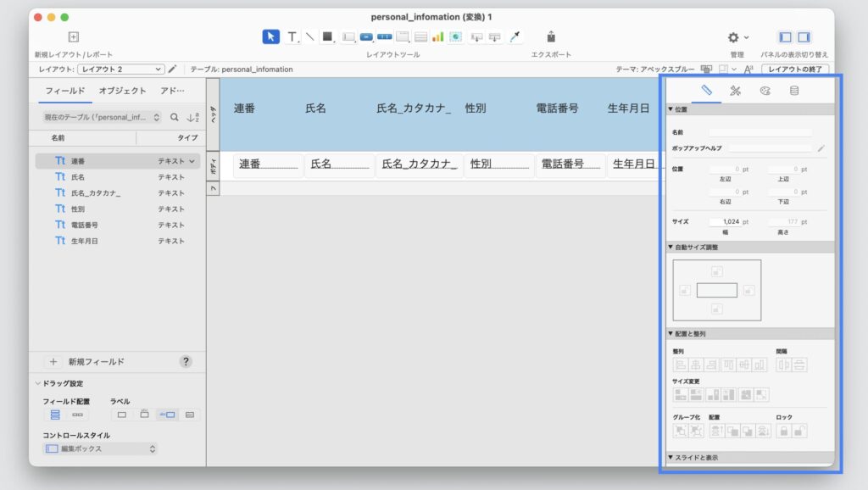
Task: Click the 名前 input field in Inspector
Action: [760, 133]
